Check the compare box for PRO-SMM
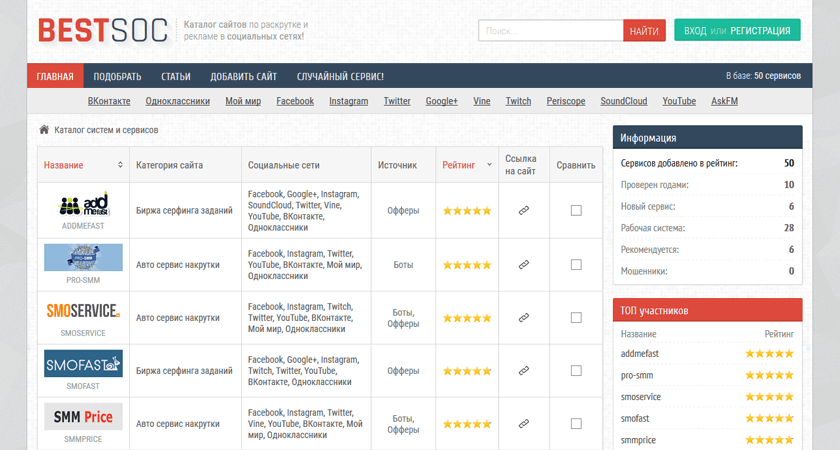This screenshot has width=840, height=450. (x=576, y=265)
